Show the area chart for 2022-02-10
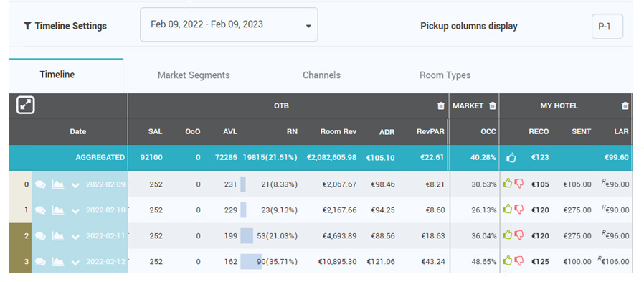Viewport: 644px width, 282px height. 58,210
